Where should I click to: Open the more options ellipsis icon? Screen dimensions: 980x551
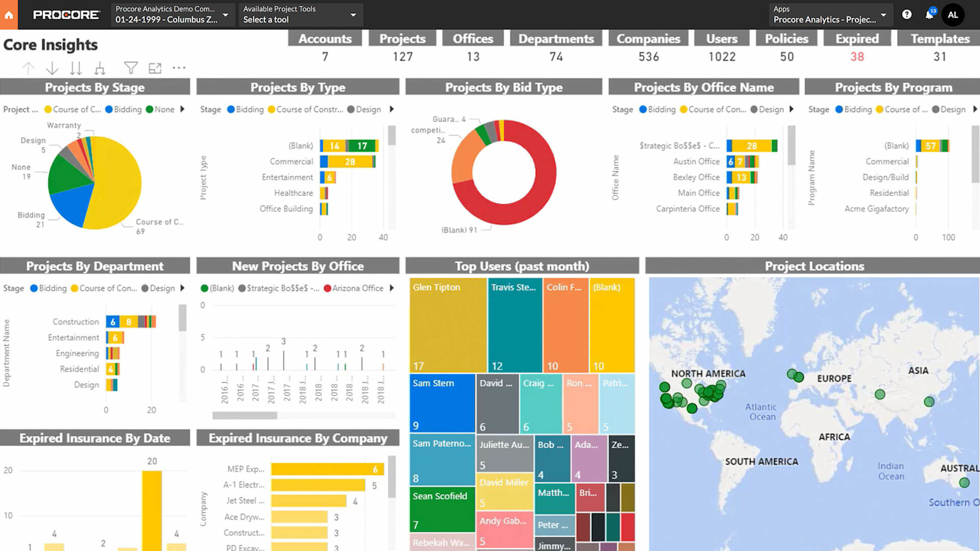(179, 68)
